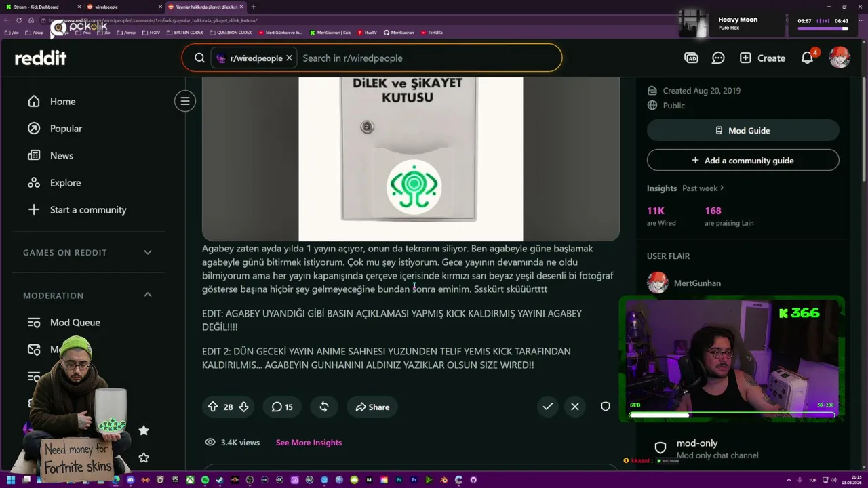This screenshot has height=488, width=868.
Task: Open the Windows Start menu
Action: [x=11, y=480]
